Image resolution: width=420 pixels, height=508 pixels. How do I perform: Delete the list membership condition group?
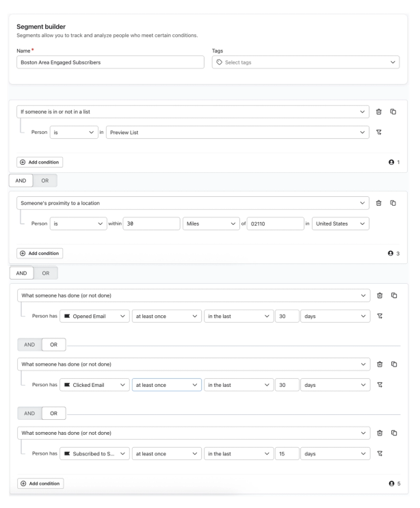coord(378,111)
